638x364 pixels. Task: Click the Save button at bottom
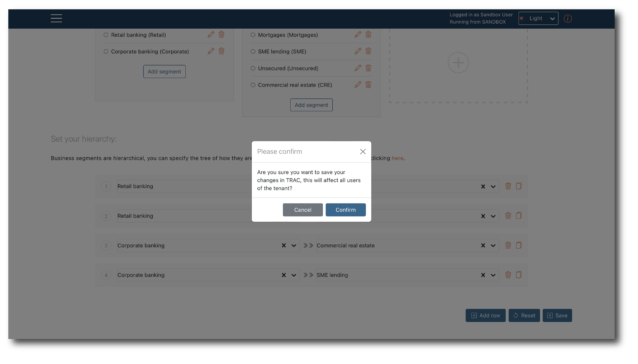(557, 315)
